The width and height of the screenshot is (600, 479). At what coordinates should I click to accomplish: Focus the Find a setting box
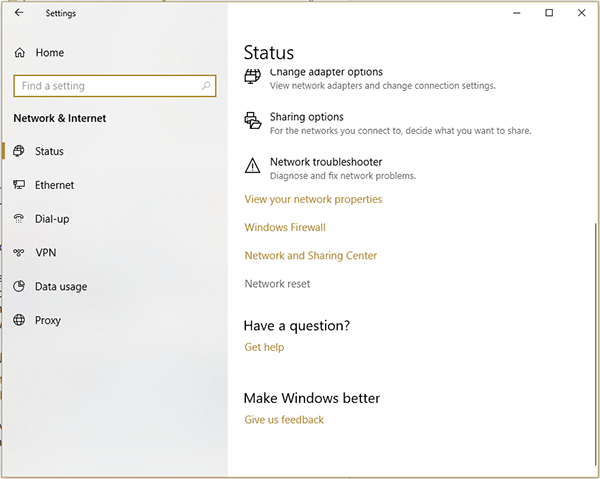[115, 86]
